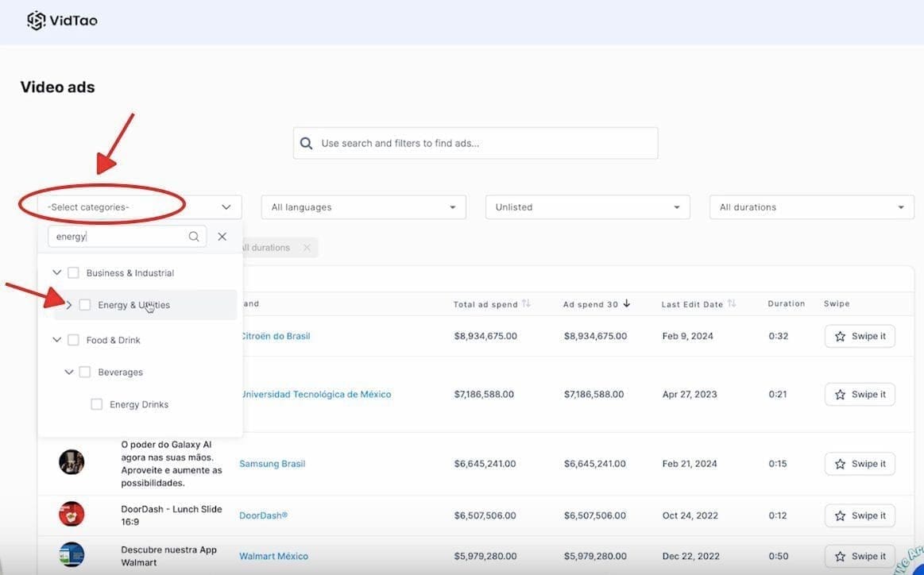
Task: Open the Unlisted dropdown filter
Action: [587, 207]
